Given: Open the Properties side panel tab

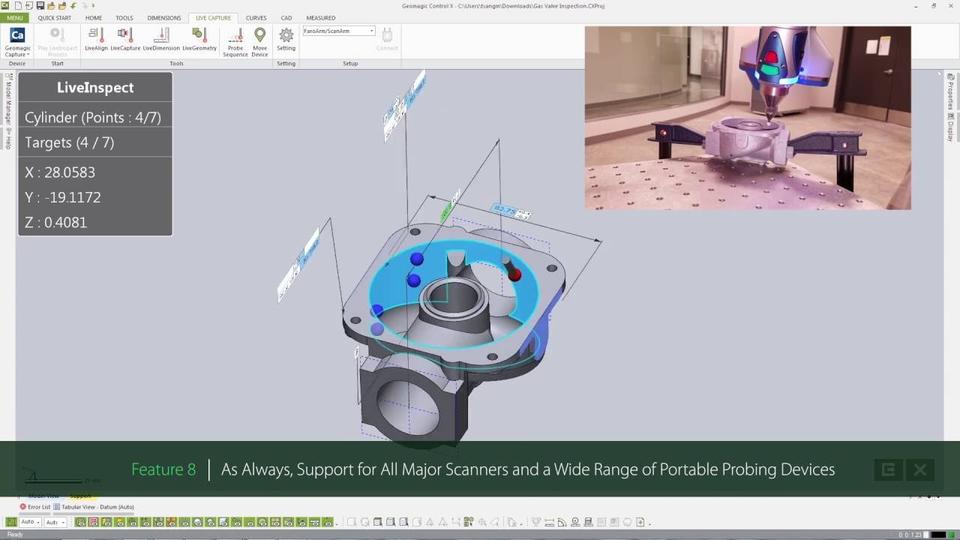Looking at the screenshot, I should 950,92.
